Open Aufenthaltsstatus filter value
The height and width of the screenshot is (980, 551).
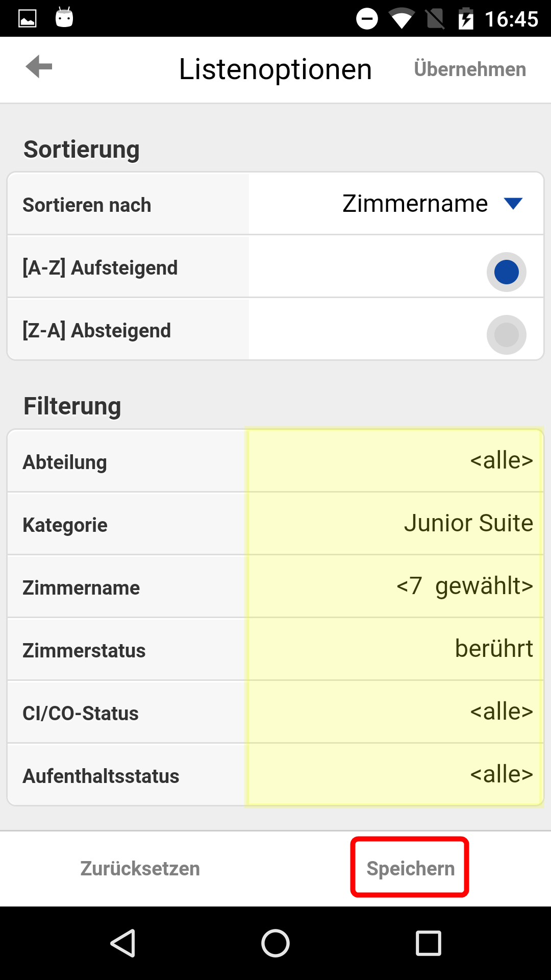pos(395,775)
